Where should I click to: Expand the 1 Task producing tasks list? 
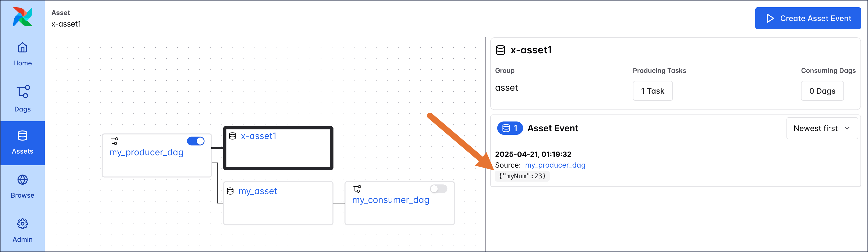[x=653, y=90]
